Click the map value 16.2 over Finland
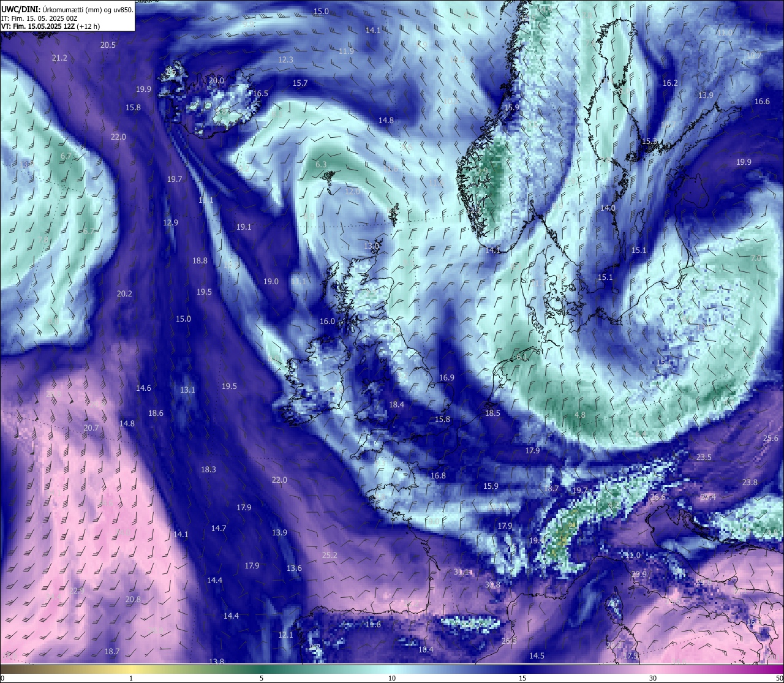 pyautogui.click(x=670, y=83)
